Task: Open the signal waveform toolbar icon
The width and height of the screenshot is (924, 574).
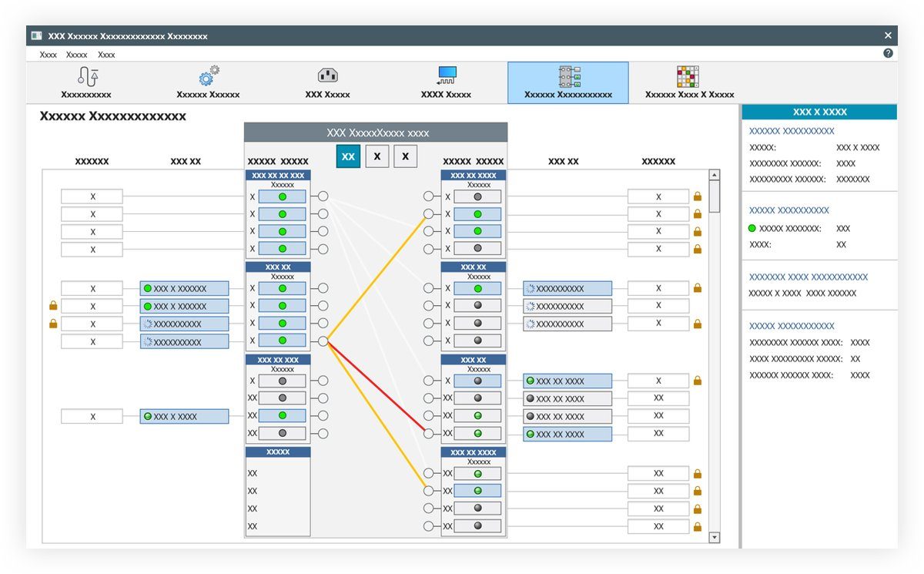Action: pyautogui.click(x=446, y=76)
